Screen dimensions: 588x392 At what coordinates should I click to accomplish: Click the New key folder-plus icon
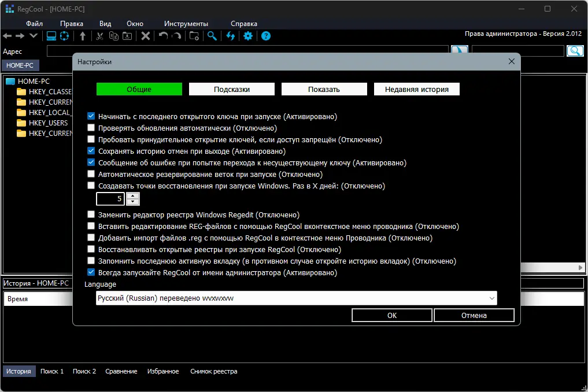[194, 36]
